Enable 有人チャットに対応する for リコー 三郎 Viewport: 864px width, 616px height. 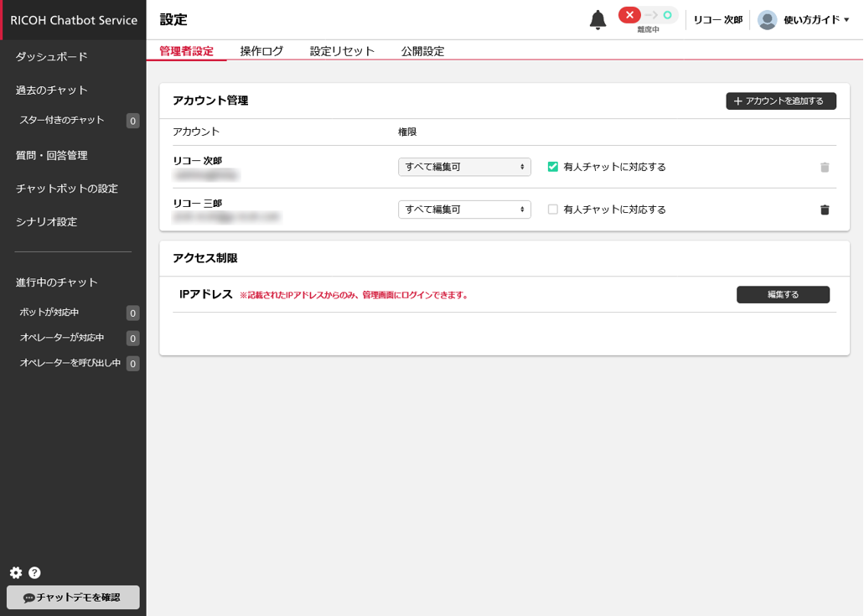tap(552, 210)
